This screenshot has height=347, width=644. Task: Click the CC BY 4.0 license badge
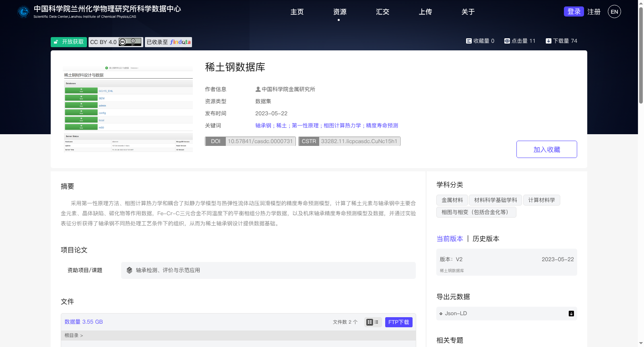pos(116,42)
